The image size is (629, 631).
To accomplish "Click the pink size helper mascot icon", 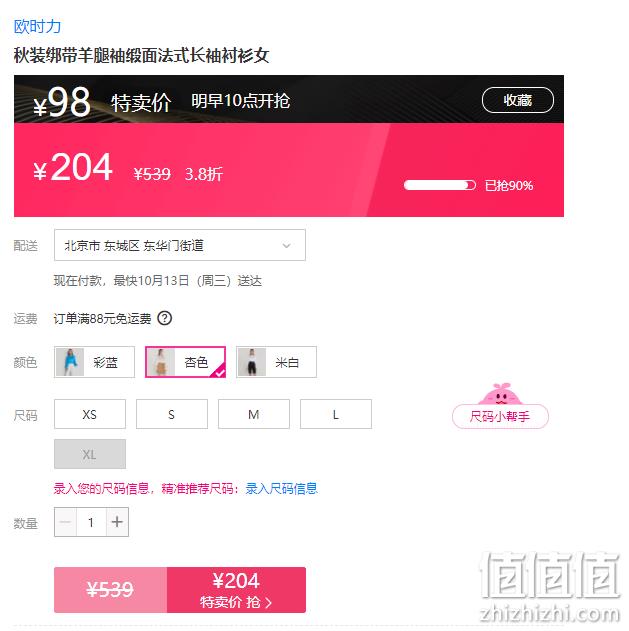I will click(x=500, y=394).
